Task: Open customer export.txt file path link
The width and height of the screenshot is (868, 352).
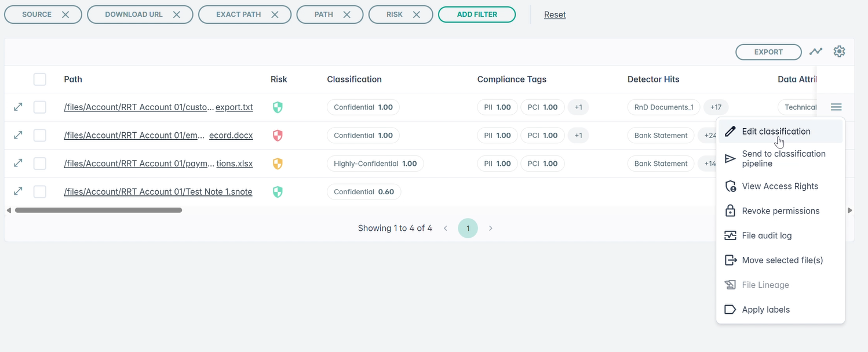Action: (x=158, y=107)
